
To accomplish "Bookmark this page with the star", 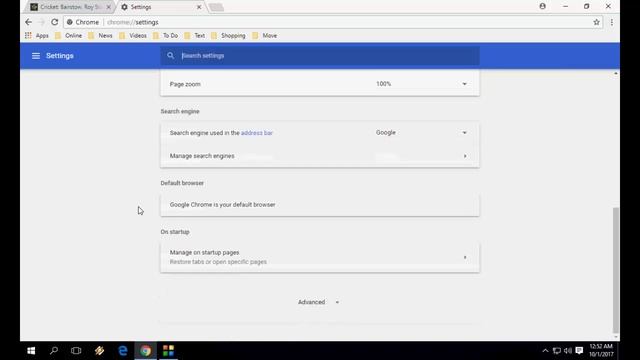I will click(x=596, y=22).
